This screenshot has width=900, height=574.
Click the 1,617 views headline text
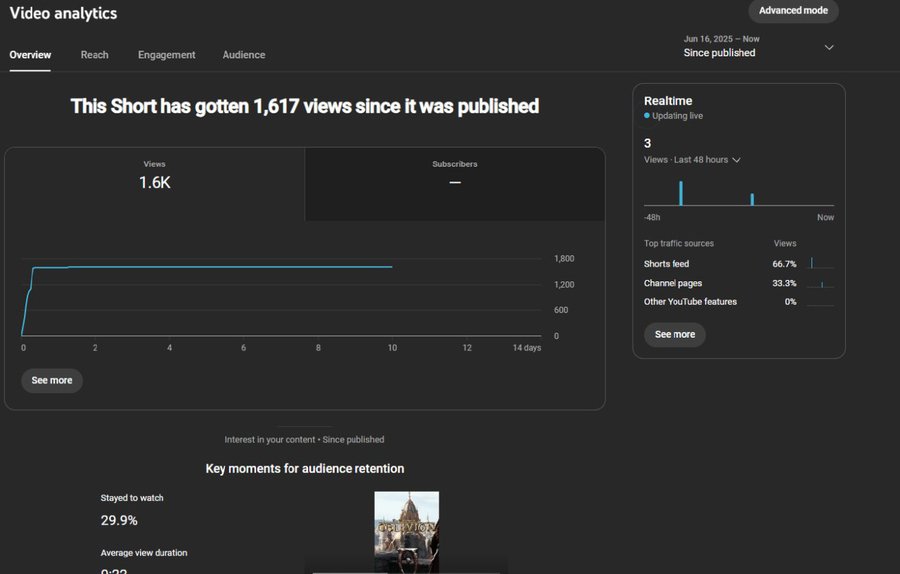pyautogui.click(x=305, y=106)
